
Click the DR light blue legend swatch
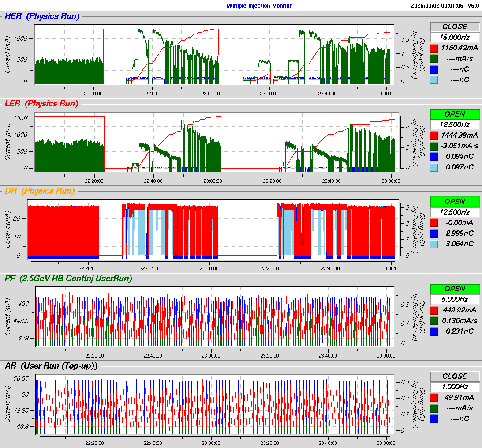point(434,244)
